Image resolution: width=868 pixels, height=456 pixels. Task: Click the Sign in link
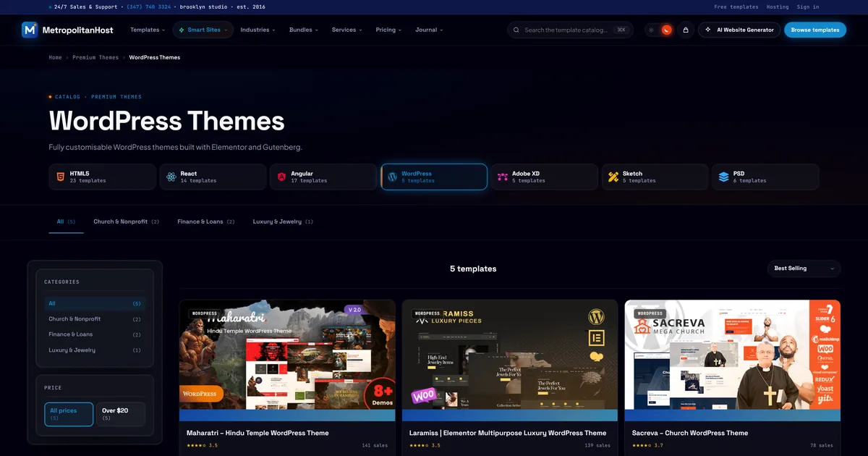pyautogui.click(x=808, y=7)
